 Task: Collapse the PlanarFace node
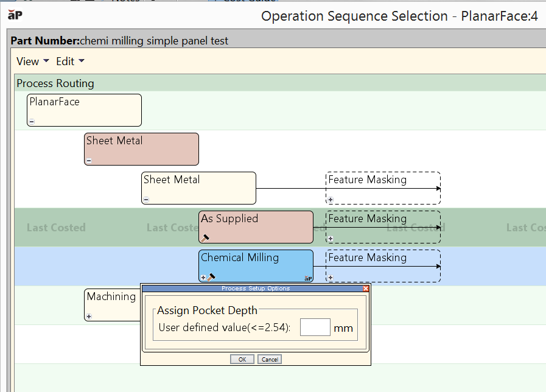coord(32,121)
